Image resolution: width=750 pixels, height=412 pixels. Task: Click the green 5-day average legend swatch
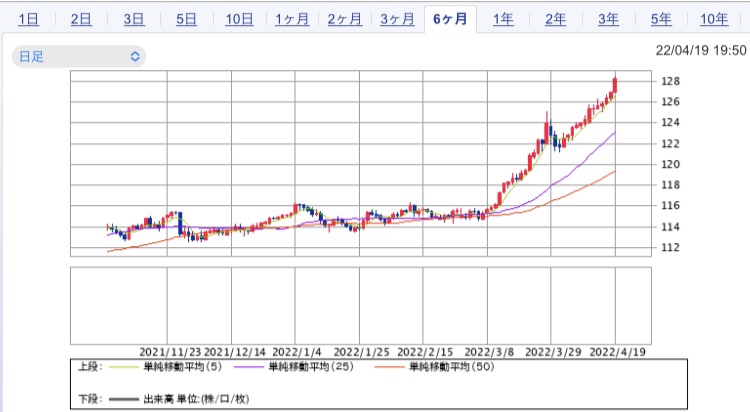pyautogui.click(x=123, y=367)
